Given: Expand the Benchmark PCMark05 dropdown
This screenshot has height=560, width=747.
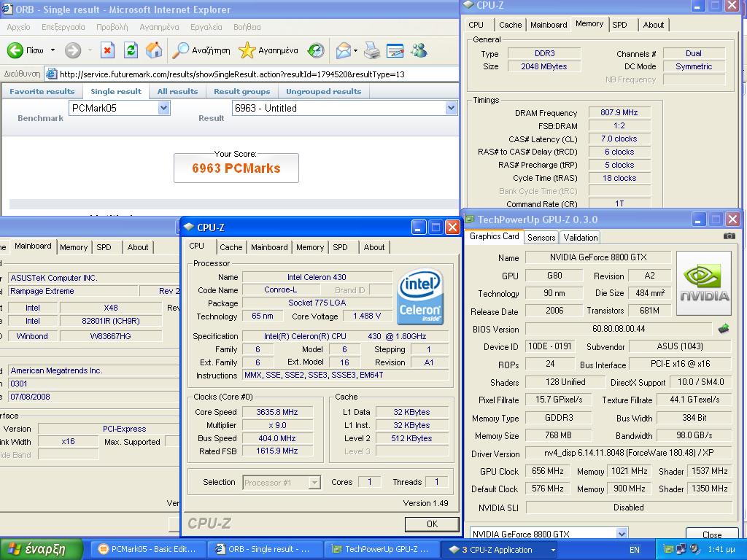Looking at the screenshot, I should coord(163,108).
